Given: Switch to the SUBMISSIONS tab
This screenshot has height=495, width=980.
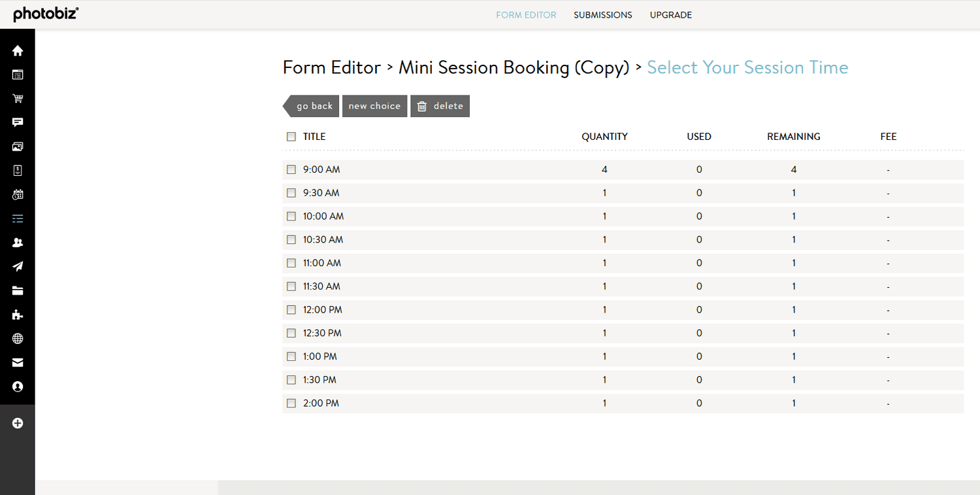Looking at the screenshot, I should 602,14.
